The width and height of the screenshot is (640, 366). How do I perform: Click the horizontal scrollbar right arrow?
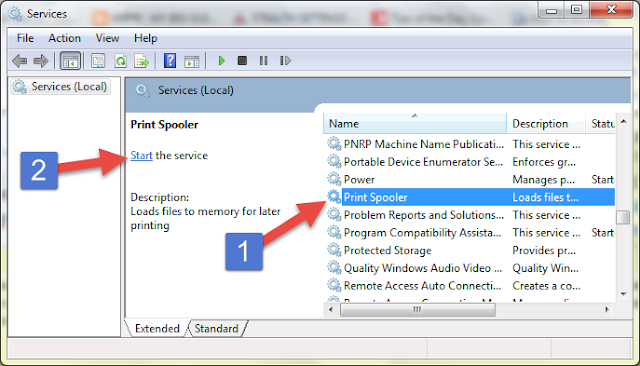point(607,310)
